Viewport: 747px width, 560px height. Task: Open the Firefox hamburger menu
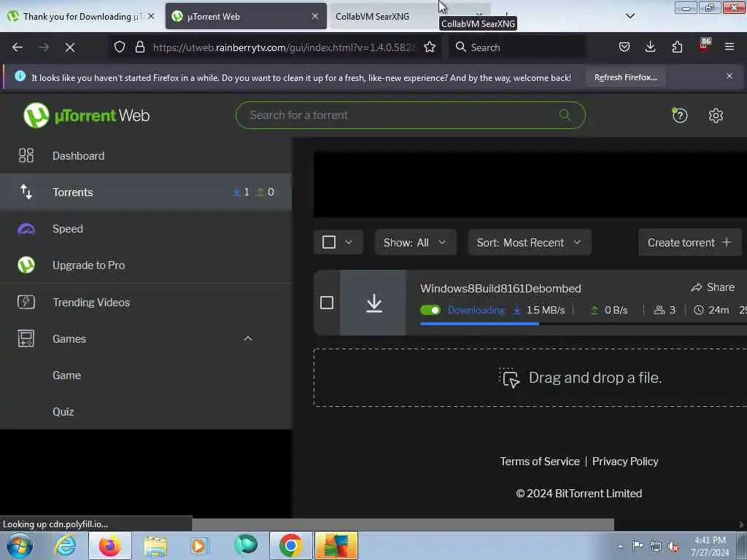pos(729,47)
